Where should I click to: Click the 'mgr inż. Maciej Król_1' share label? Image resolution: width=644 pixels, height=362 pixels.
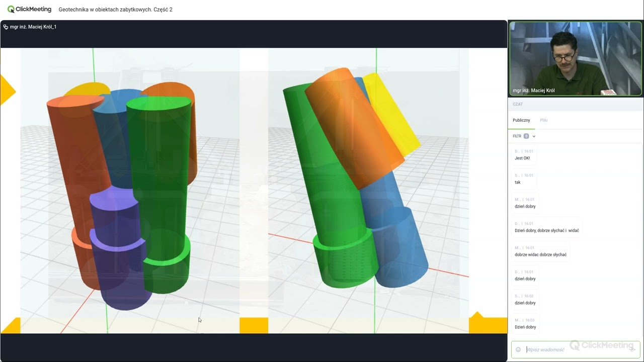tap(33, 27)
